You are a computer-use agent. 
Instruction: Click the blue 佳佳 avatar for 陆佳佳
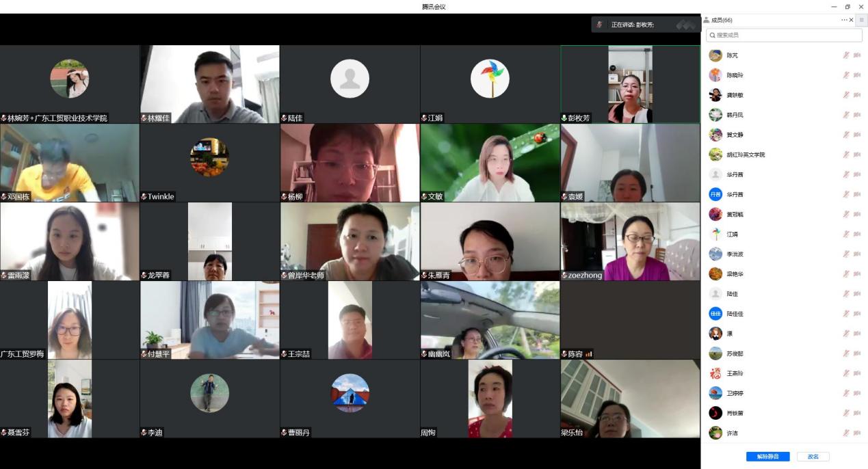point(715,314)
